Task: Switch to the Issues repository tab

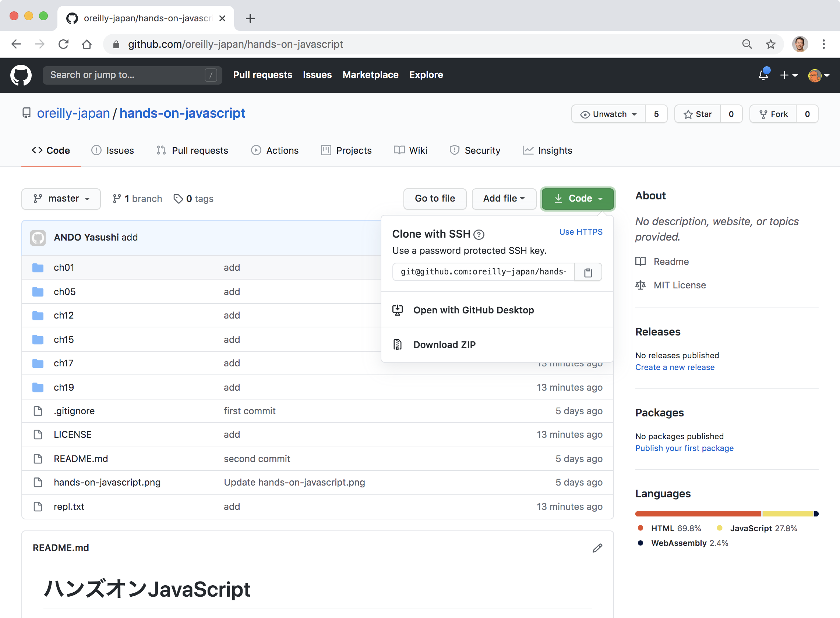Action: point(113,150)
